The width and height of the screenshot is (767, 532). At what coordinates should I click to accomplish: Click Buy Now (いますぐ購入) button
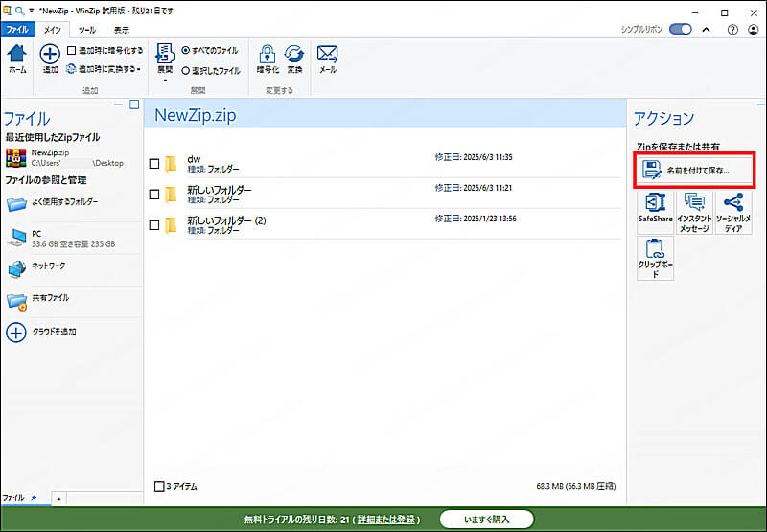tap(486, 519)
